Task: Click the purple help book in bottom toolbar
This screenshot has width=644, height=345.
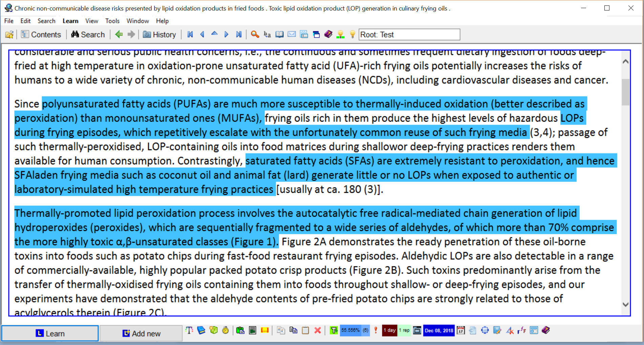Action: click(546, 330)
